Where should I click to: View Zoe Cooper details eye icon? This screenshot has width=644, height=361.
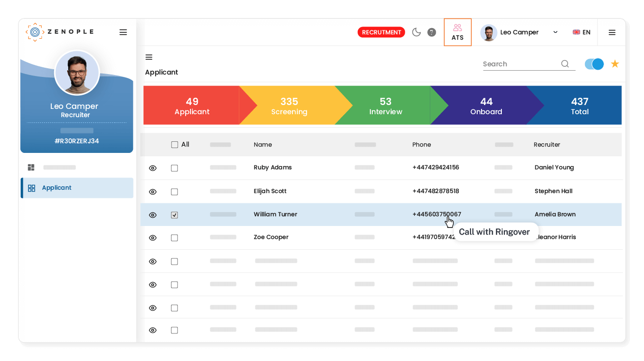point(153,238)
